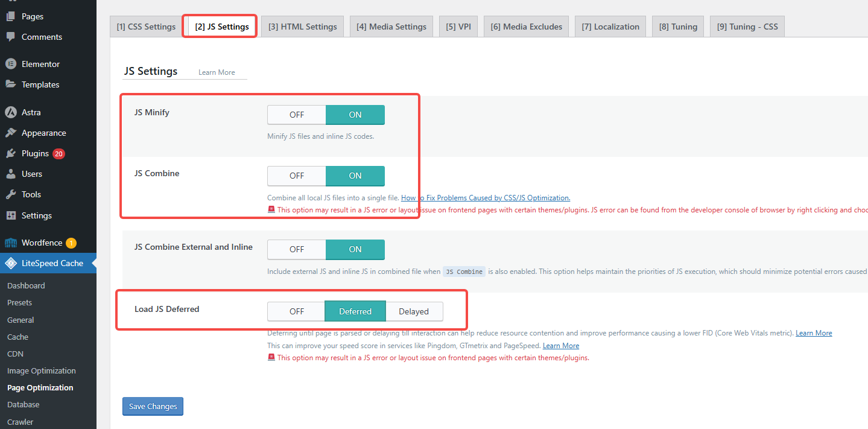
Task: Open the Pages section
Action: click(30, 16)
